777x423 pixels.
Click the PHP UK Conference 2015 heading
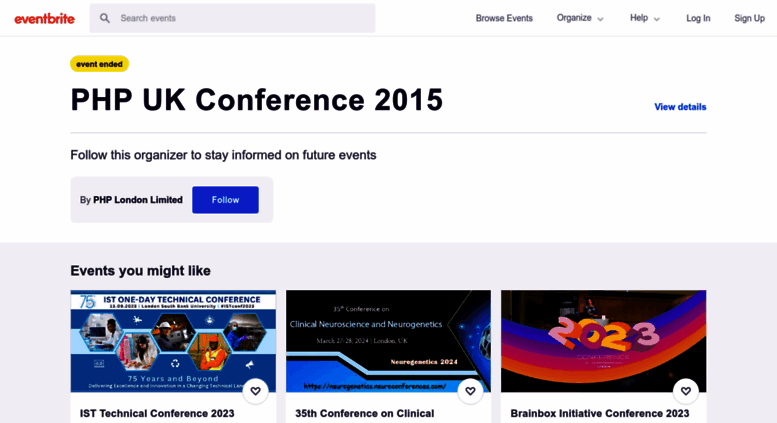(x=257, y=100)
